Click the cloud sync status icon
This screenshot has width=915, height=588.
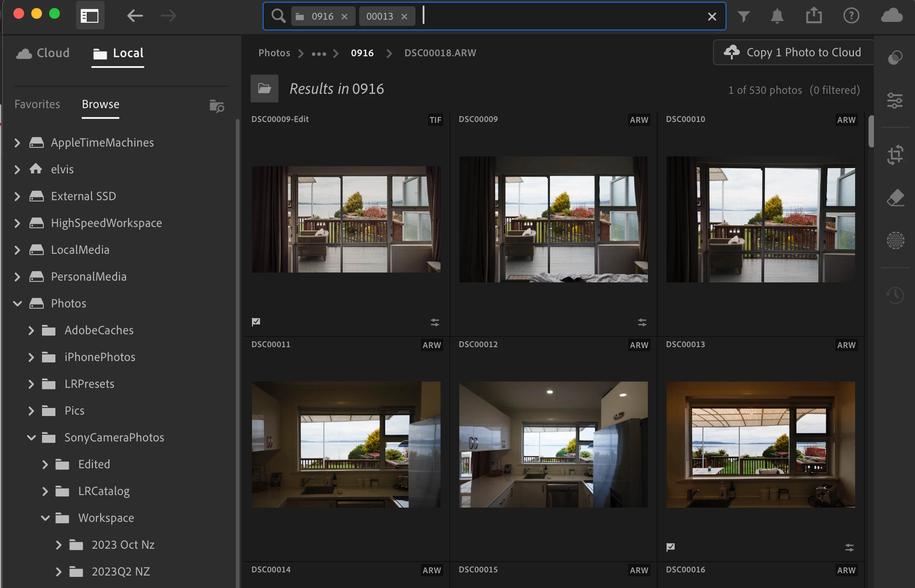coord(892,16)
